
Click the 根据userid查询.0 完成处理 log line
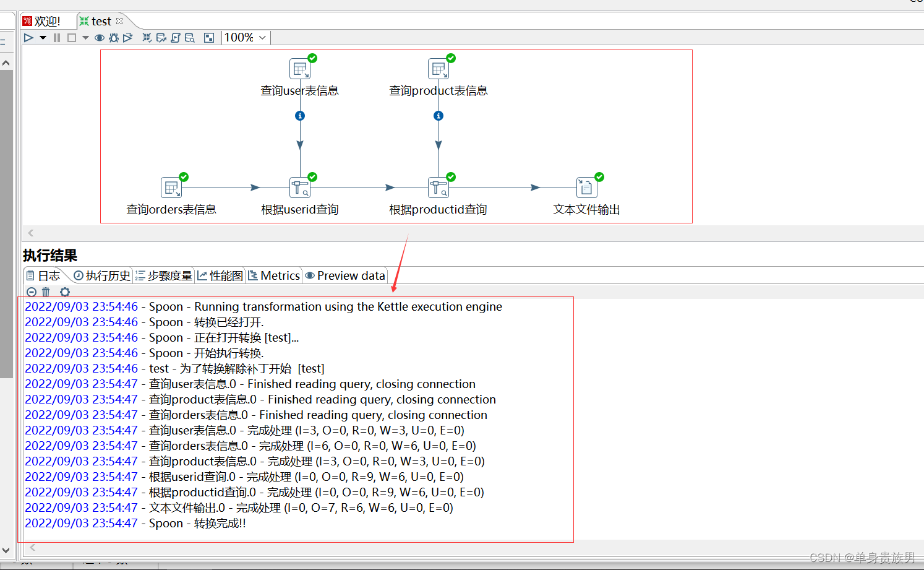click(244, 477)
